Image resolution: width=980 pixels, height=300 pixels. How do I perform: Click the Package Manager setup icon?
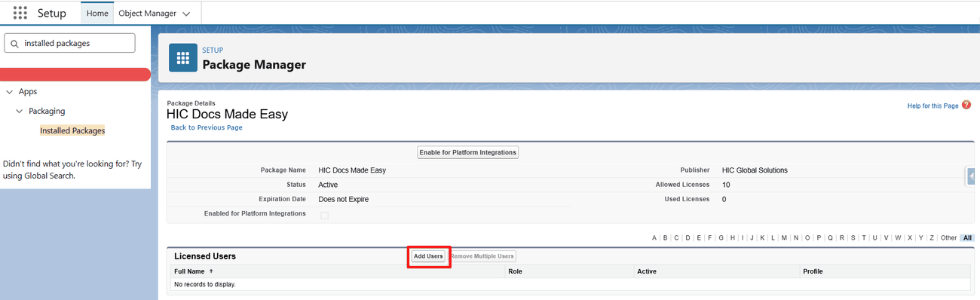182,58
